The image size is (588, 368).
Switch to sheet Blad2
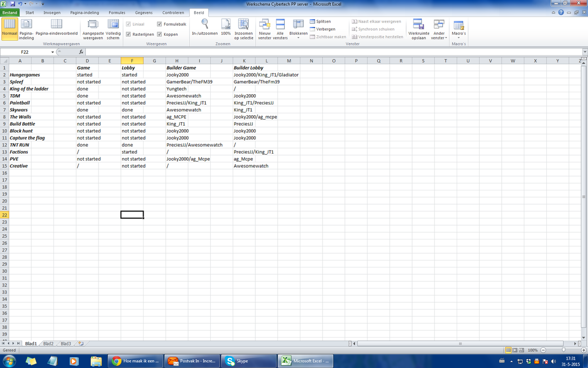48,343
